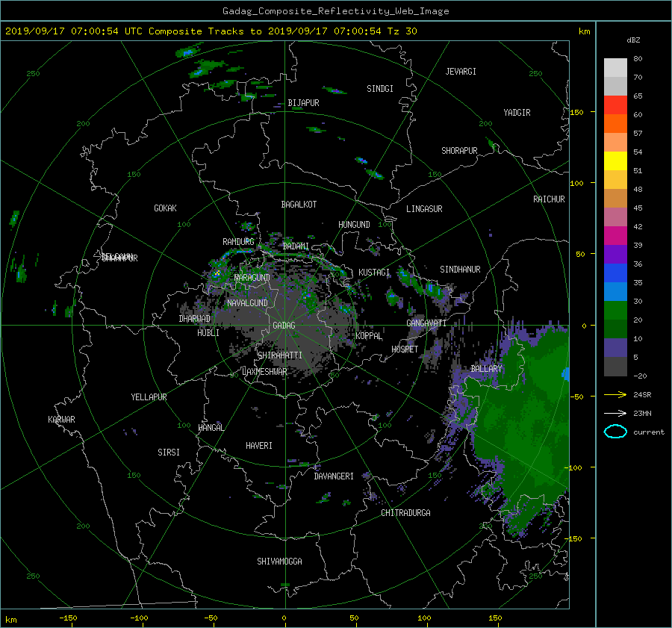672x628 pixels.
Task: Click the blue 36 dBZ legend swatch
Action: 615,273
